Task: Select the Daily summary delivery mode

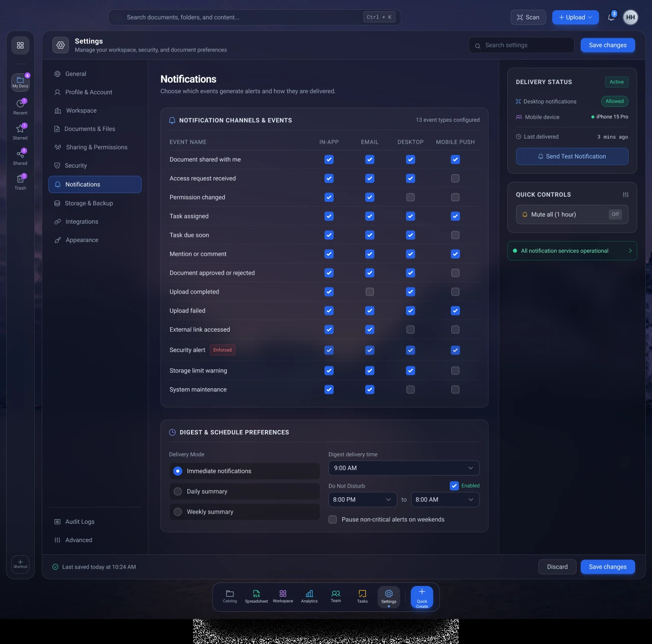Action: coord(244,492)
